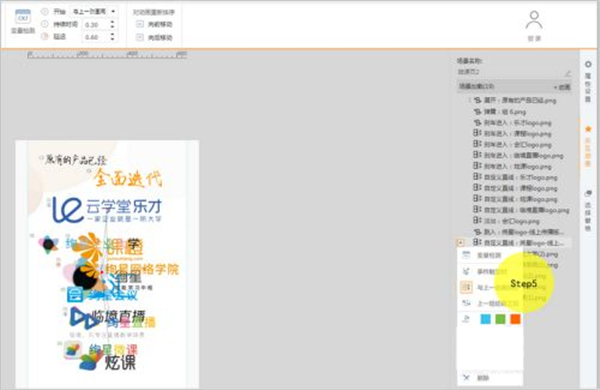The width and height of the screenshot is (600, 390).
Task: Pick the blue swatch in the context menu
Action: point(485,319)
